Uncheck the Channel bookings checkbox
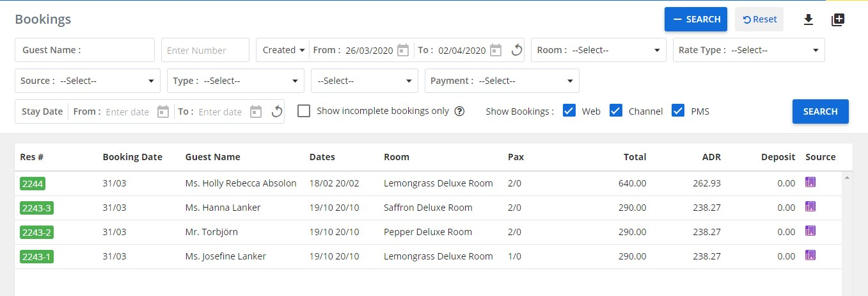The width and height of the screenshot is (868, 296). [x=616, y=111]
